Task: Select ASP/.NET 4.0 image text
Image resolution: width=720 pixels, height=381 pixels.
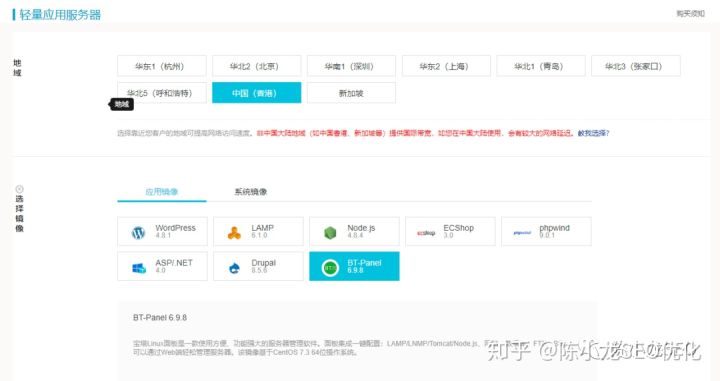Action: (174, 266)
